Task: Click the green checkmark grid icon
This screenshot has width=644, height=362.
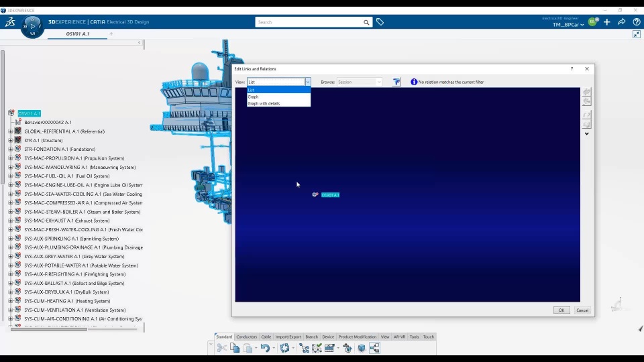Action: (x=317, y=348)
